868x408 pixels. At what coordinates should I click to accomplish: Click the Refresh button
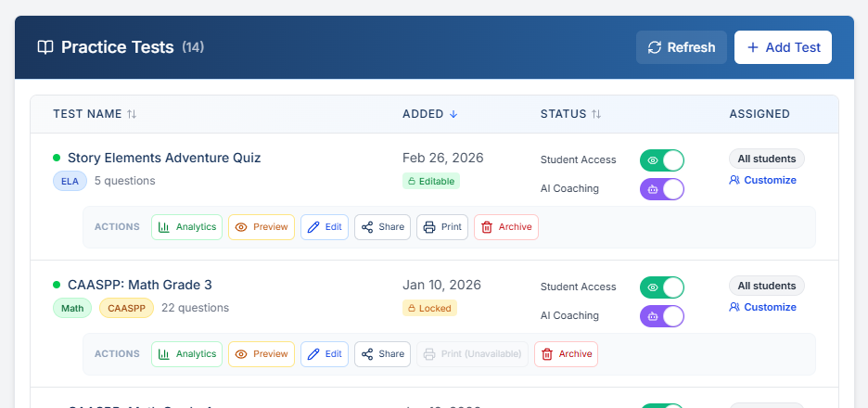[681, 47]
